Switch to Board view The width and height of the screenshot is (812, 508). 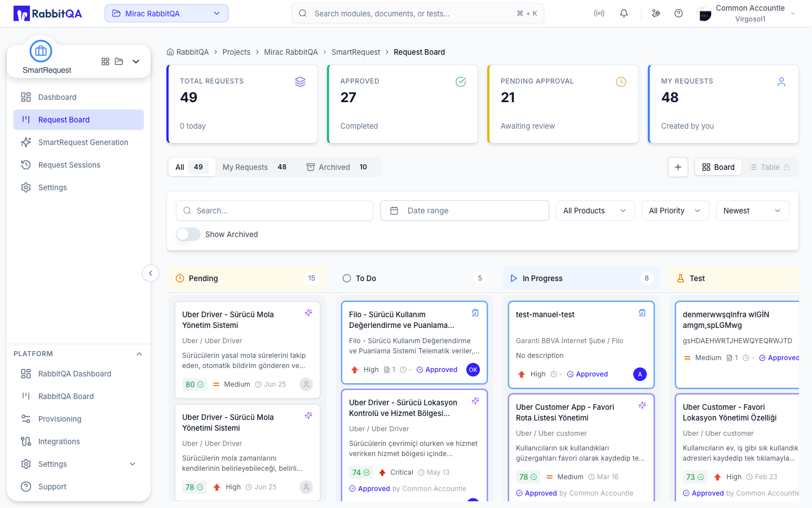point(718,167)
